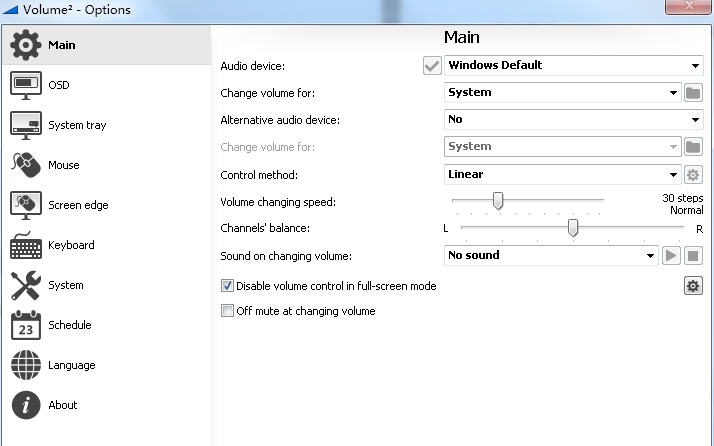Click the System tray monitor icon
Screen dimensions: 714x446
click(26, 125)
